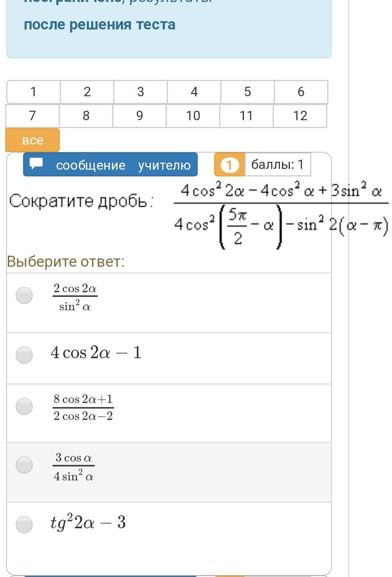Choose the 8 cos 2α+1 fraction answer

click(24, 407)
